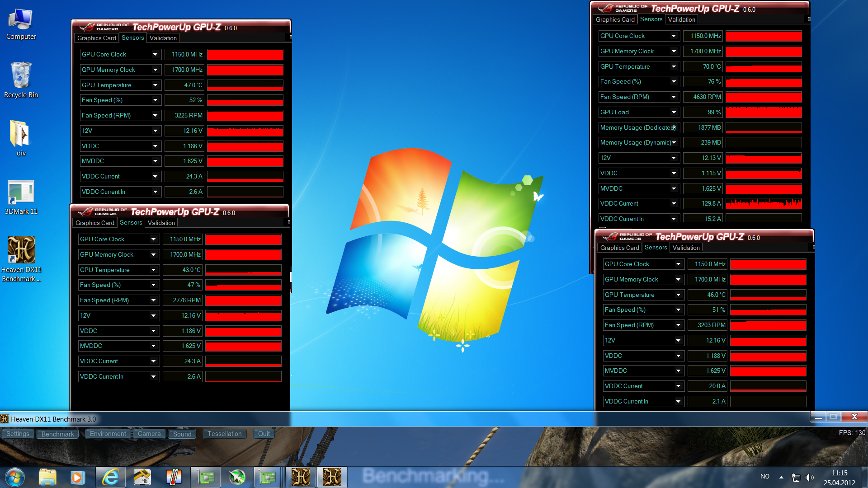Select the Sensors tab in the bottom-left GPU-Z
Viewport: 868px width, 488px height.
(x=131, y=222)
